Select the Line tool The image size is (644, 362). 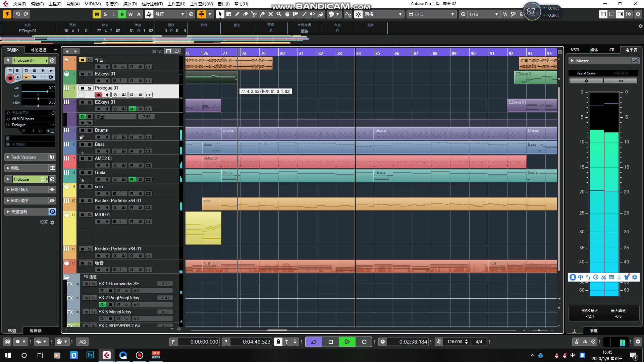(304, 14)
